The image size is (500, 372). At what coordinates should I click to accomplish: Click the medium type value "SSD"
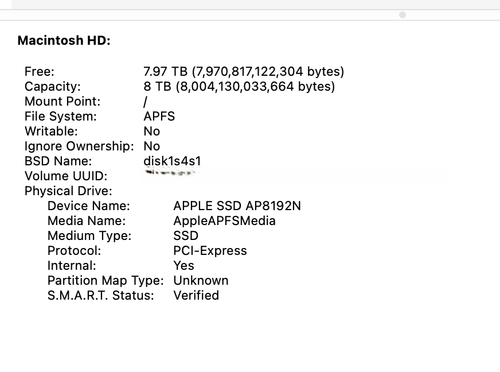pyautogui.click(x=186, y=236)
